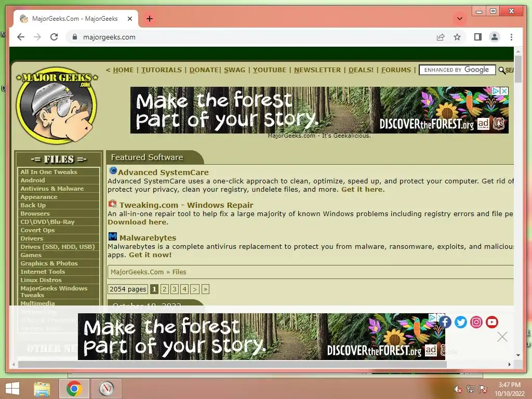The image size is (532, 399).
Task: Open the Android category
Action: (33, 180)
